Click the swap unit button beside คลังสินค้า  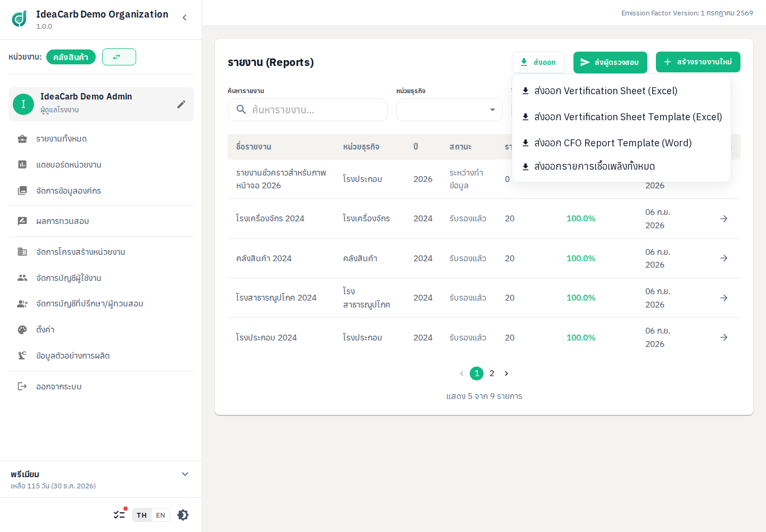(x=119, y=57)
